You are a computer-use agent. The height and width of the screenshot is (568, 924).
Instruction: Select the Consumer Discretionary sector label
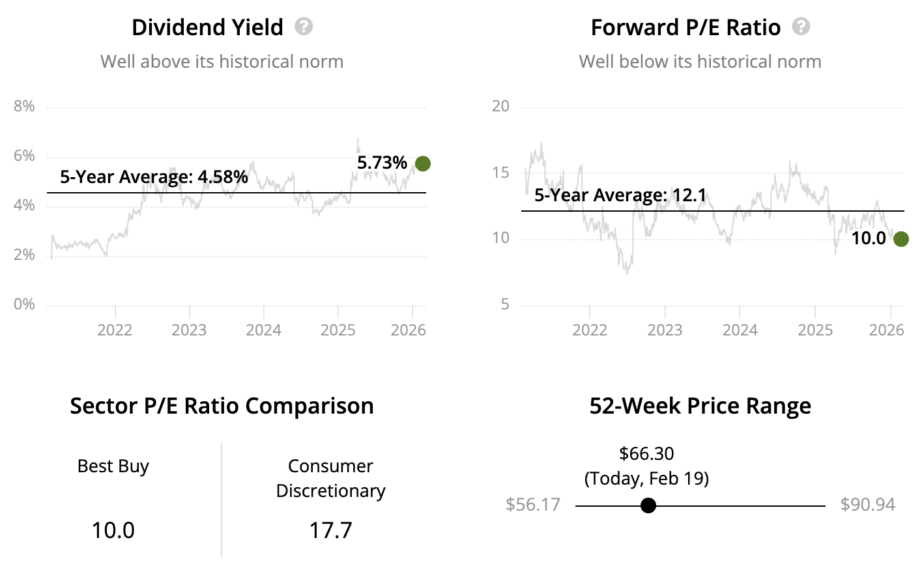tap(330, 478)
